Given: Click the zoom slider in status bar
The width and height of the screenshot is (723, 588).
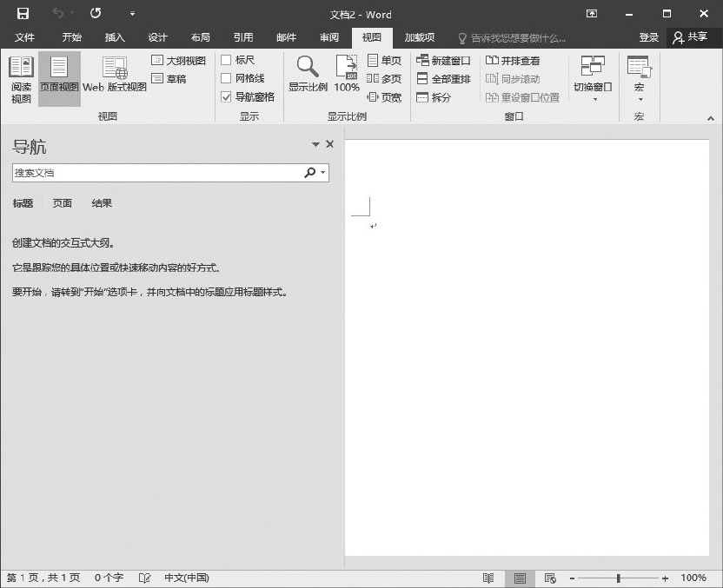Looking at the screenshot, I should [x=619, y=578].
